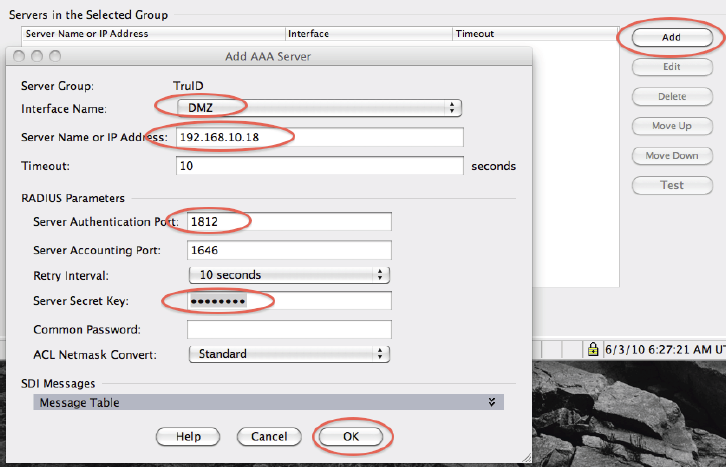The width and height of the screenshot is (727, 467).
Task: Open the Interface Name dropdown
Action: 318,107
